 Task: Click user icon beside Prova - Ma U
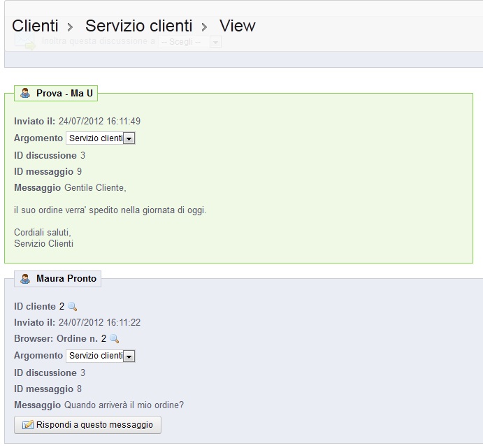[x=25, y=93]
